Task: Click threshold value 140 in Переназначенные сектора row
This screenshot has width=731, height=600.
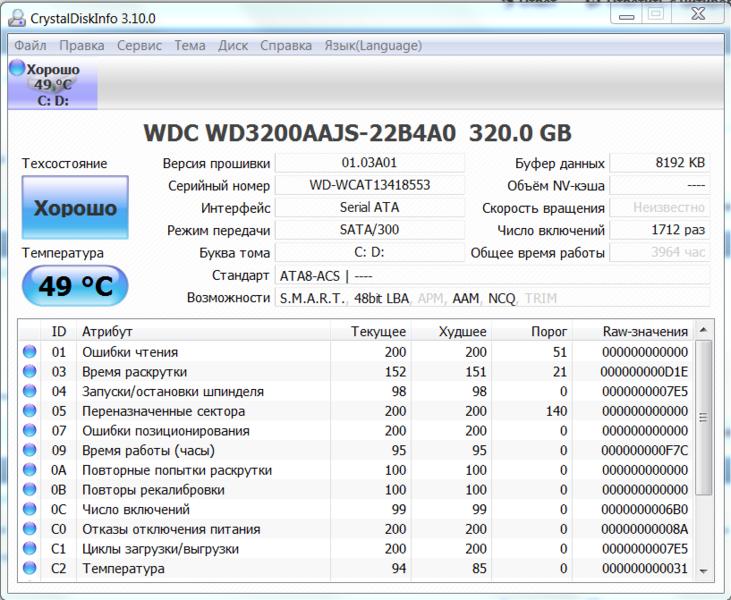Action: 556,411
